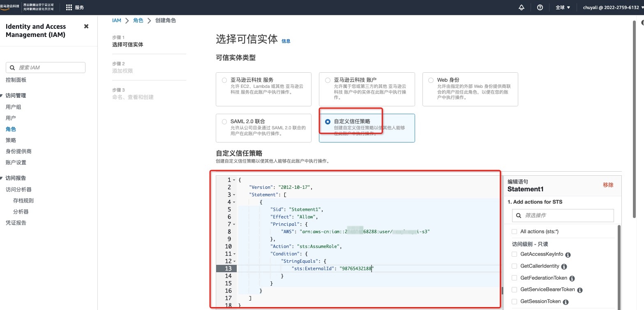644x310 pixels.
Task: Show info for GetFederationToken action
Action: [x=572, y=278]
